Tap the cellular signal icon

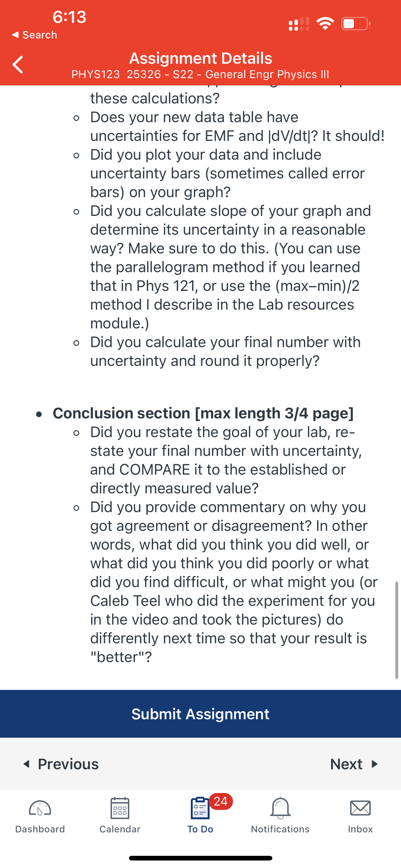point(299,24)
